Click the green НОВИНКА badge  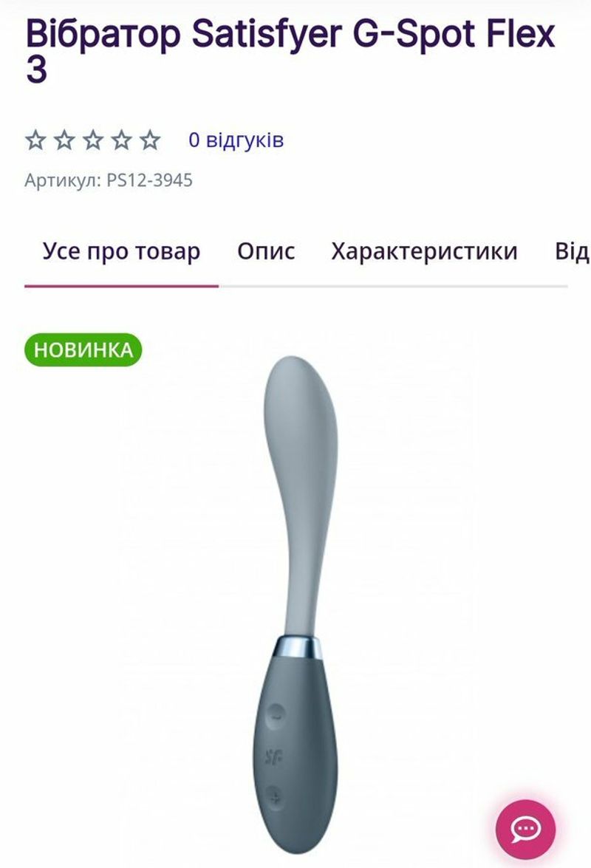coord(83,350)
